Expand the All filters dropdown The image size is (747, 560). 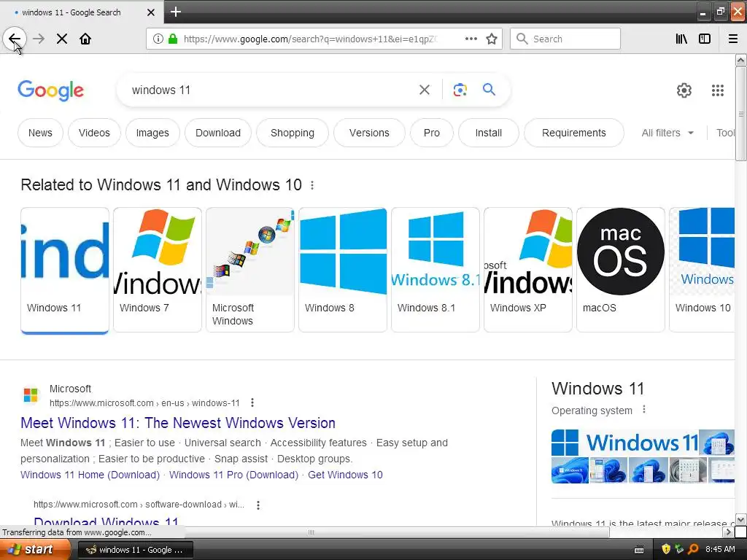click(x=667, y=133)
